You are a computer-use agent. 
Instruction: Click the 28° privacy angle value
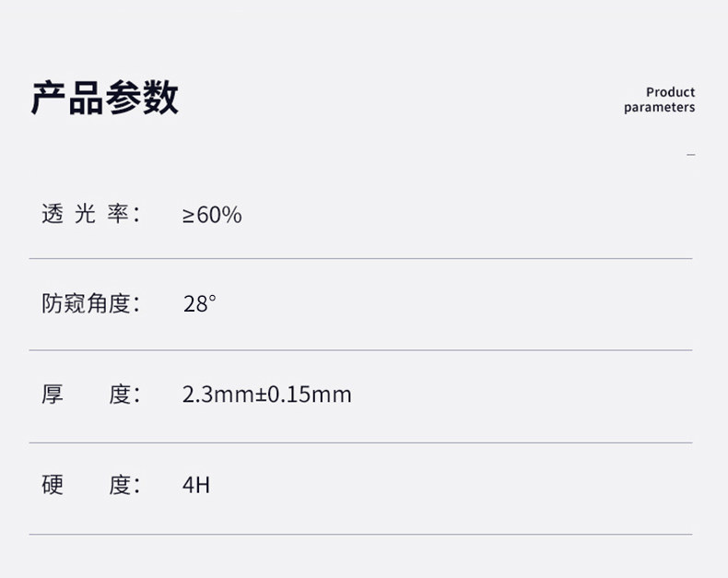(x=199, y=303)
